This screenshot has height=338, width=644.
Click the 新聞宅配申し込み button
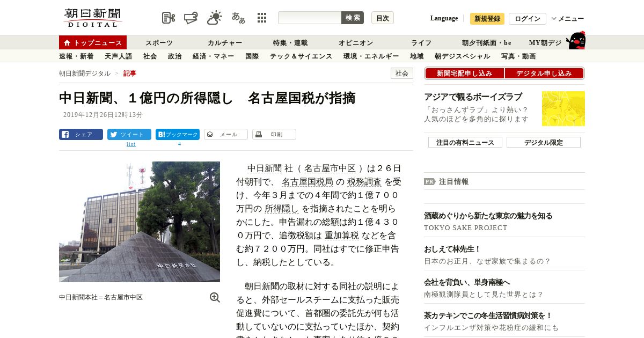pyautogui.click(x=465, y=74)
